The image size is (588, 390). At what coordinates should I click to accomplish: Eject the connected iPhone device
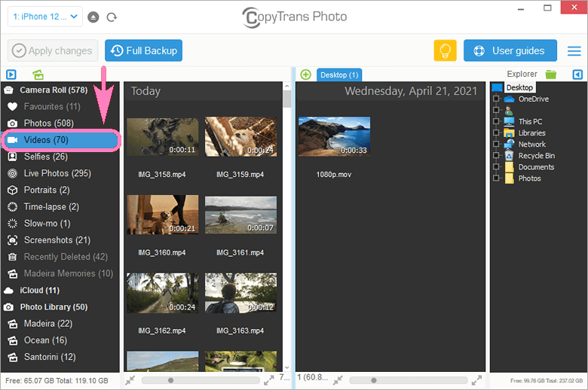tap(93, 17)
